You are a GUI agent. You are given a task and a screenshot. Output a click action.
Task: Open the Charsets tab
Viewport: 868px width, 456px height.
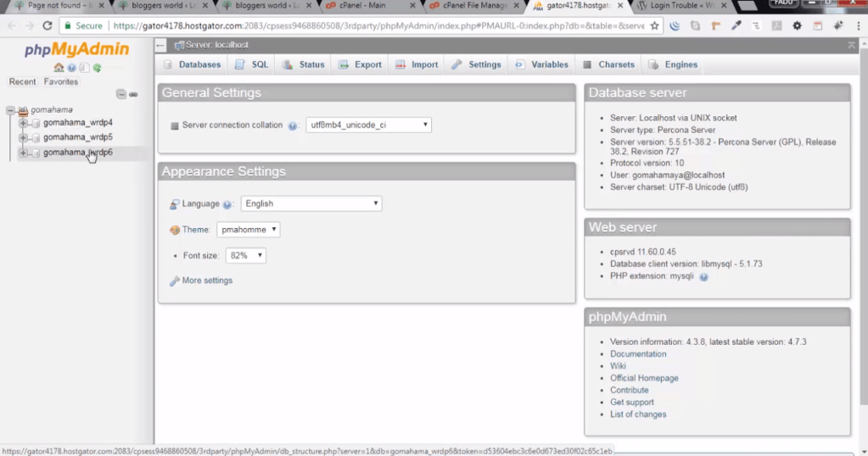tap(608, 64)
